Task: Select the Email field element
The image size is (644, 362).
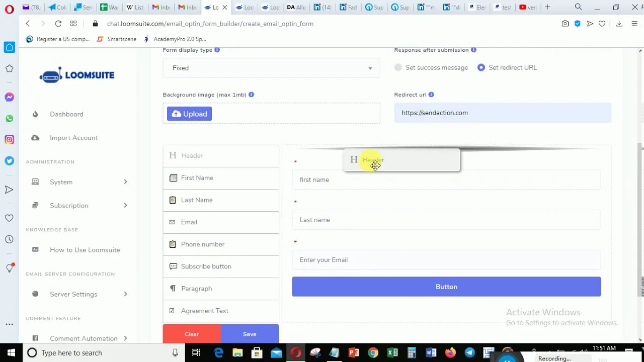Action: (x=221, y=222)
